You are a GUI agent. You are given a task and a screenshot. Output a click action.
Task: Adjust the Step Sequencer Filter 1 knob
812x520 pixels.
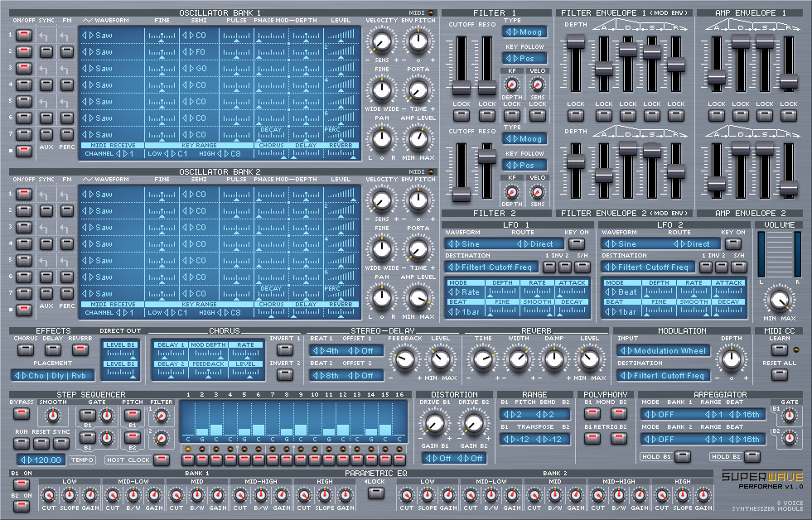click(x=161, y=415)
